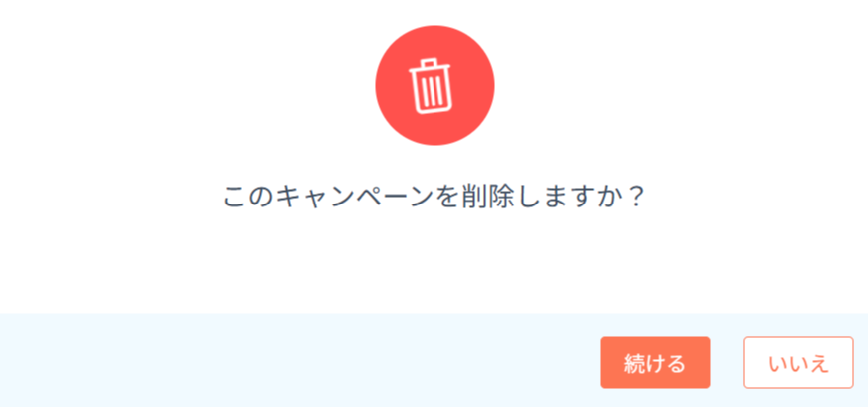Dismiss the dialog using いいえ

(798, 363)
